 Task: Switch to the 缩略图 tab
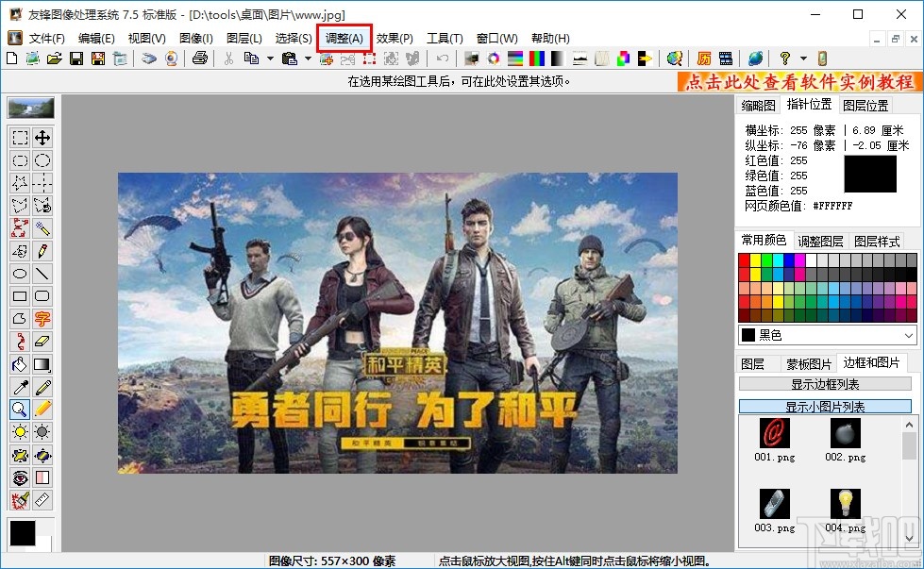coord(758,106)
